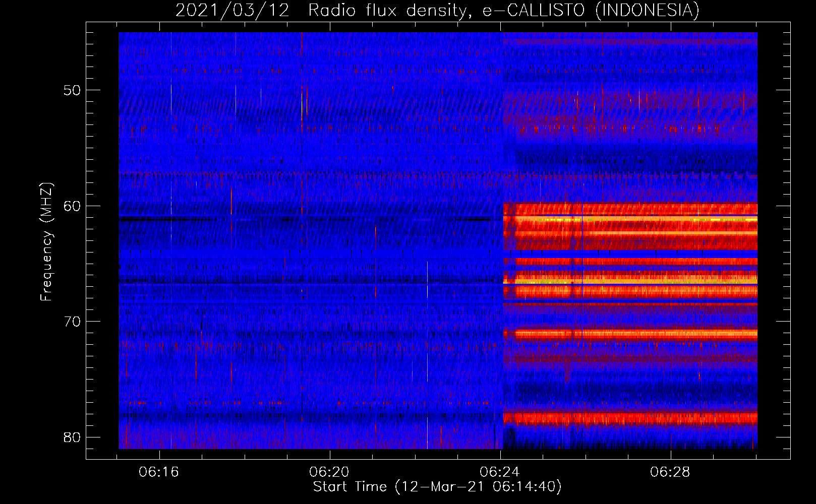Screen dimensions: 816x504
Task: Click the 60 frequency tick label
Action: pyautogui.click(x=72, y=206)
